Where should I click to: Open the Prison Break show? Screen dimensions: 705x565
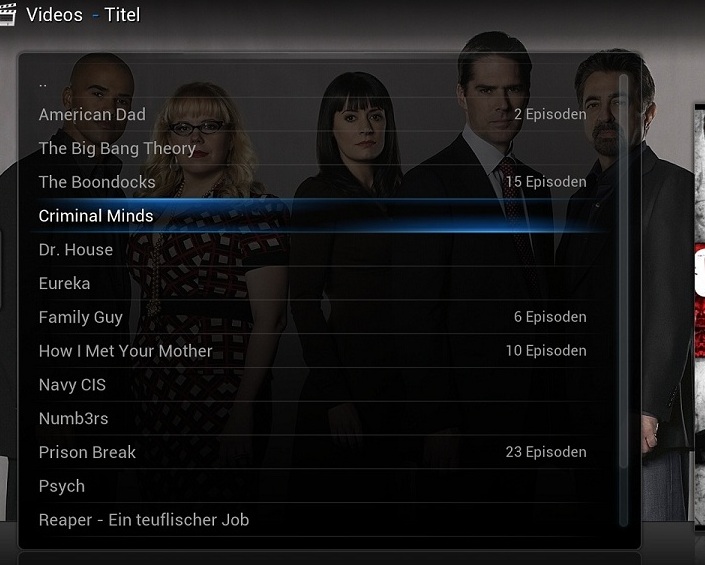pos(317,452)
